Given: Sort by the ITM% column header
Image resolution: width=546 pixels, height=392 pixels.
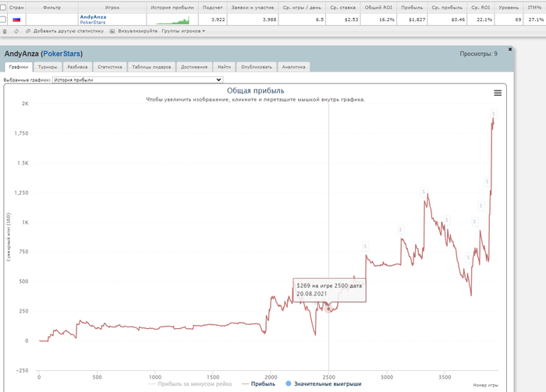Looking at the screenshot, I should [x=534, y=7].
